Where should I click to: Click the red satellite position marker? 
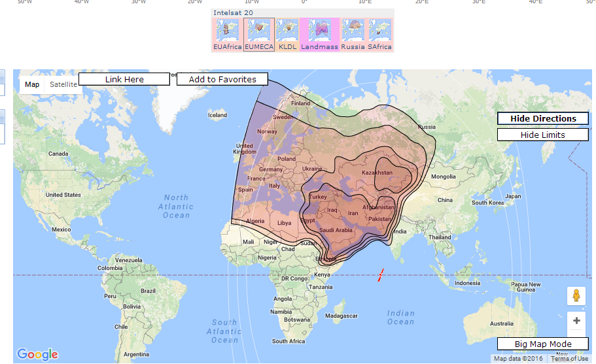coord(380,275)
